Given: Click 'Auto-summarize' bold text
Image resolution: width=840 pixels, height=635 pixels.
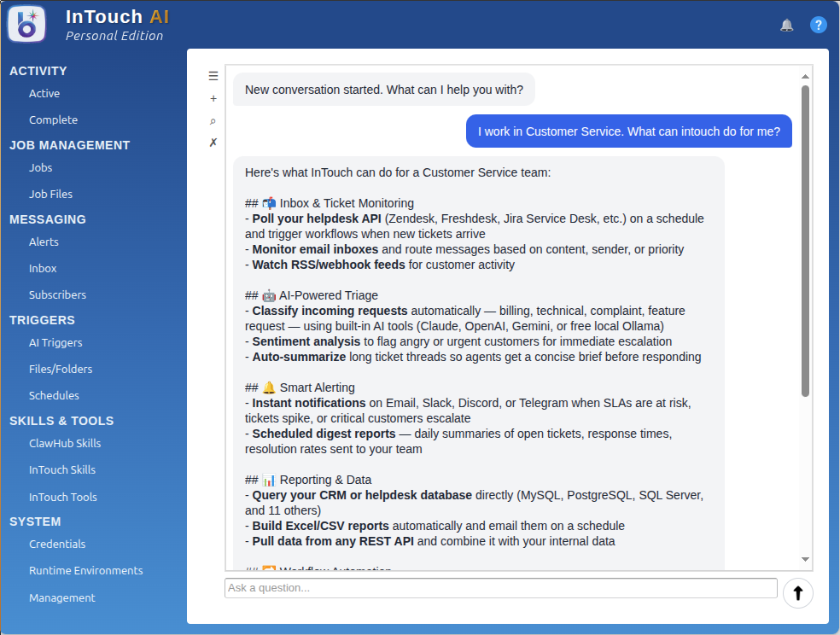Looking at the screenshot, I should 299,357.
